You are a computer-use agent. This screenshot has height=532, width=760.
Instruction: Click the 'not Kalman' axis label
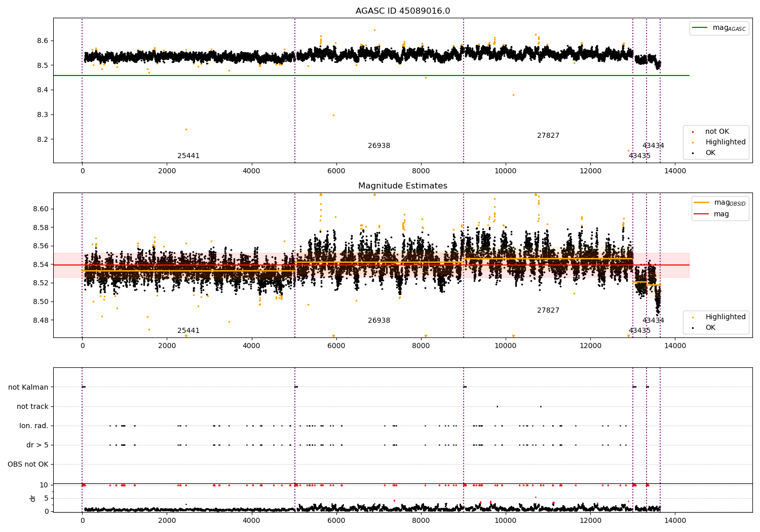tap(28, 387)
